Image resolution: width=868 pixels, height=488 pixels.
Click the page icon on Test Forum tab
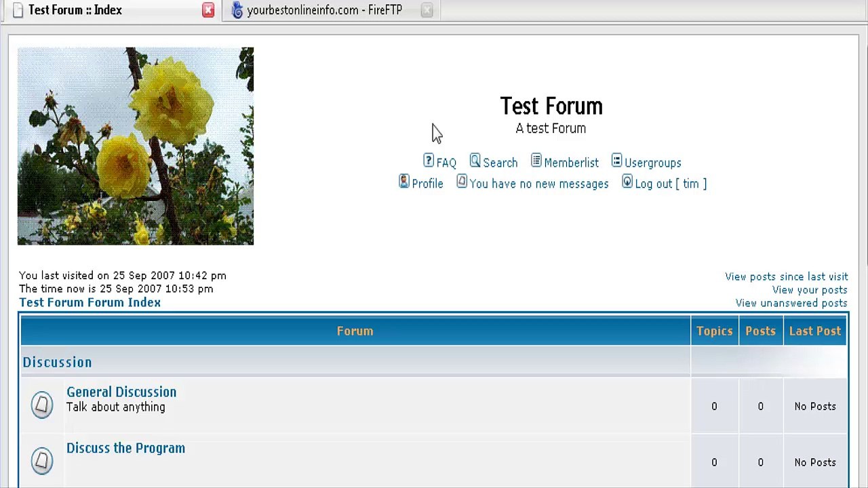18,10
